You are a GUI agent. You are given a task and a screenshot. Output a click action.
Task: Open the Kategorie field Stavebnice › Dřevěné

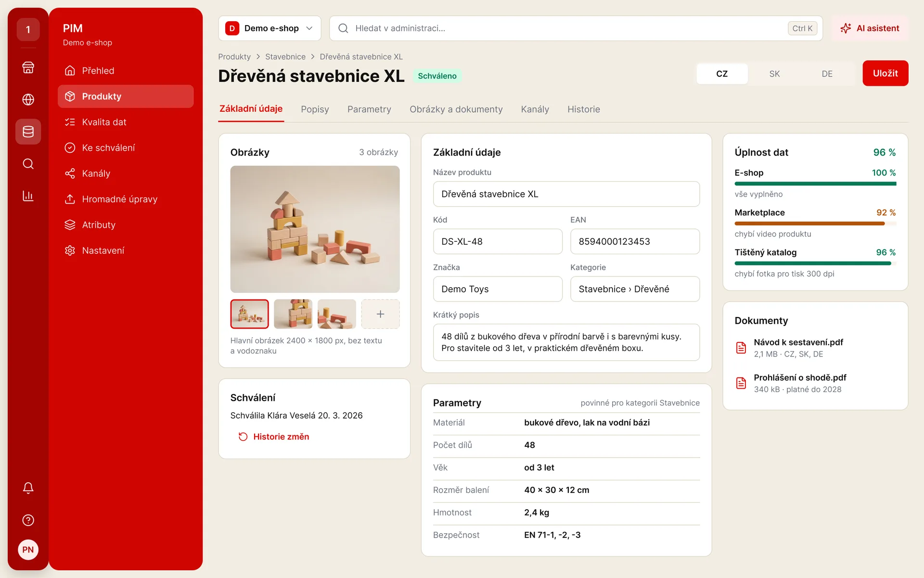[x=635, y=289]
